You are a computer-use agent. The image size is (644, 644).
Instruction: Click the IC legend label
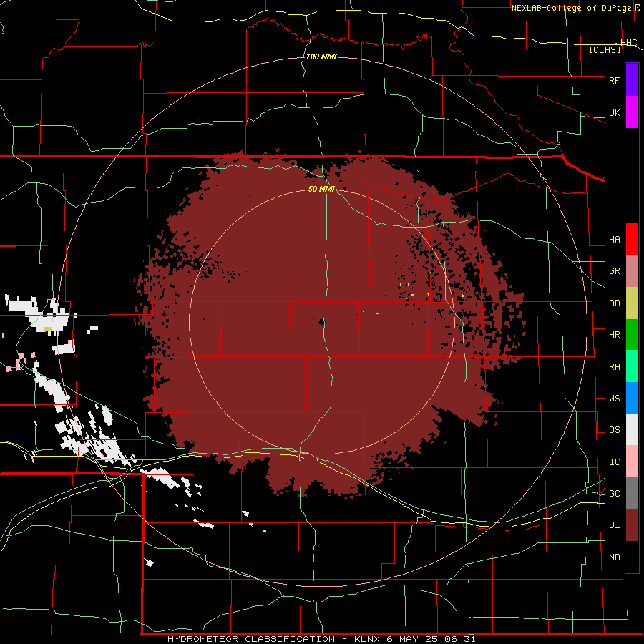click(614, 462)
